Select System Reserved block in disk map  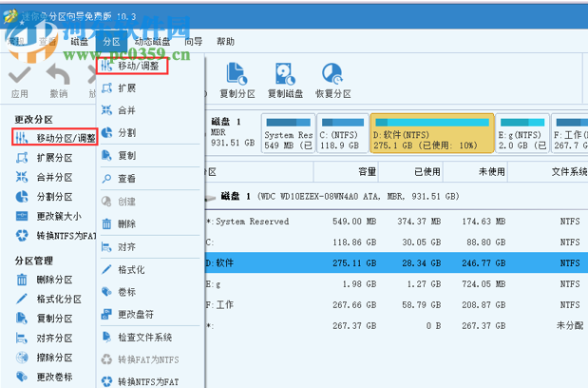click(x=288, y=133)
